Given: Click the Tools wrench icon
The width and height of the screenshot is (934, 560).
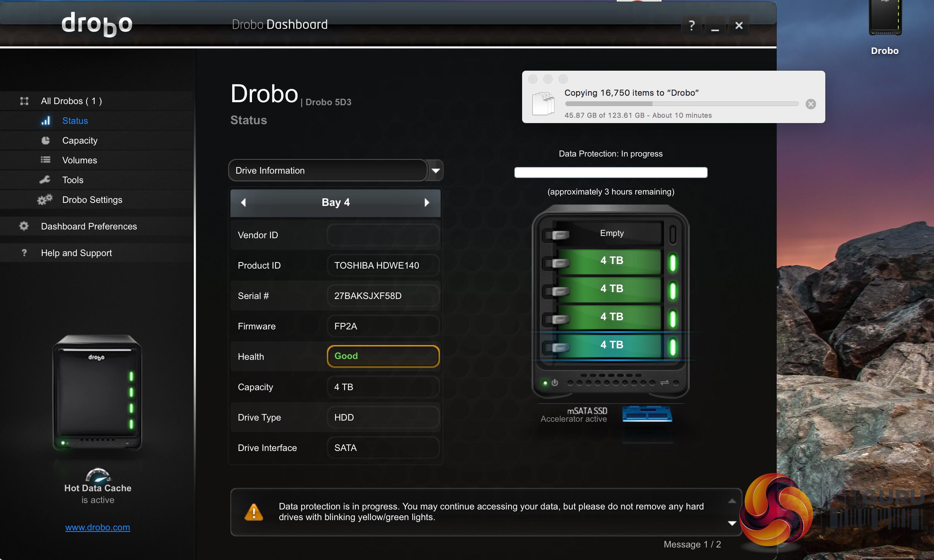Looking at the screenshot, I should click(45, 180).
